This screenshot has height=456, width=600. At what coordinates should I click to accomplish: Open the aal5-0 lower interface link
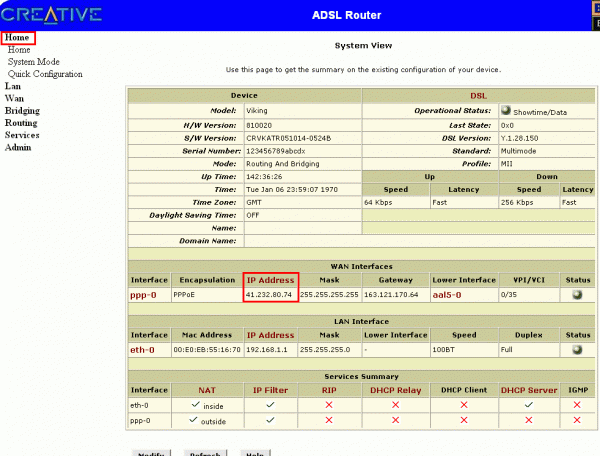pos(447,295)
